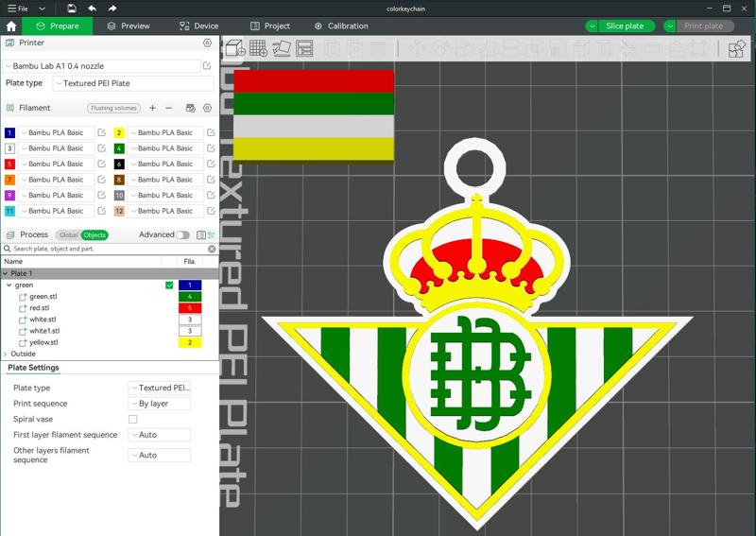Select white1.stl in the object list
Viewport: 756px width, 536px height.
point(44,331)
